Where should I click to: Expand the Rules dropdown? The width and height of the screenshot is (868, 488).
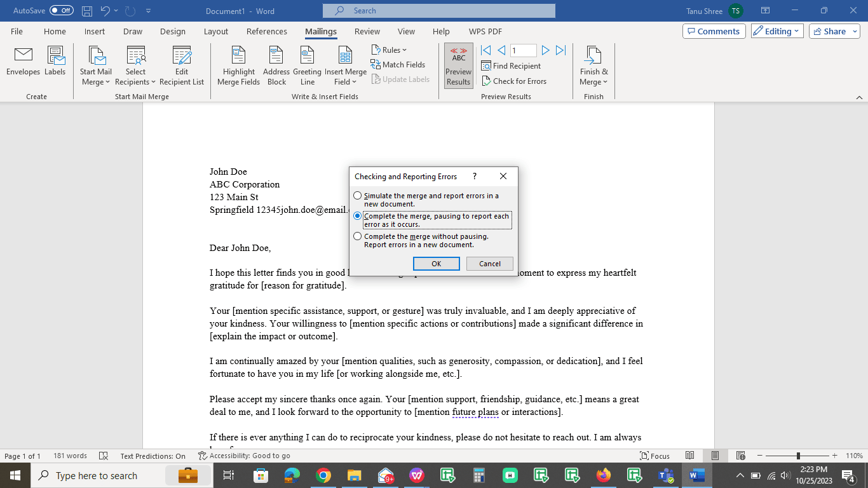click(390, 50)
